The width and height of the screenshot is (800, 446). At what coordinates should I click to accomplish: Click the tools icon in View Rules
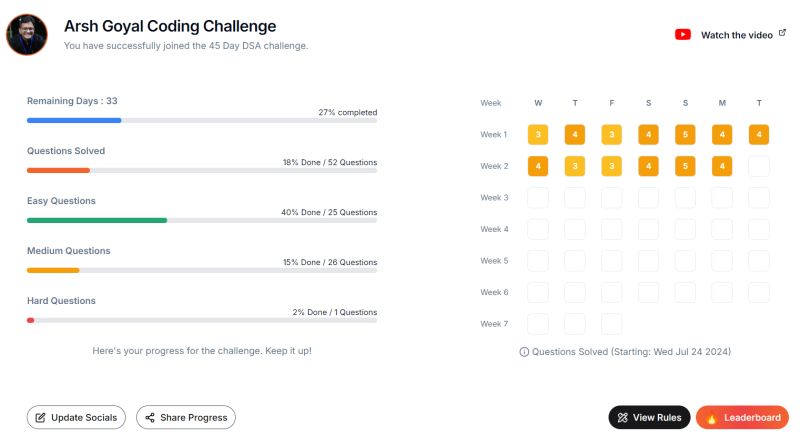point(622,418)
